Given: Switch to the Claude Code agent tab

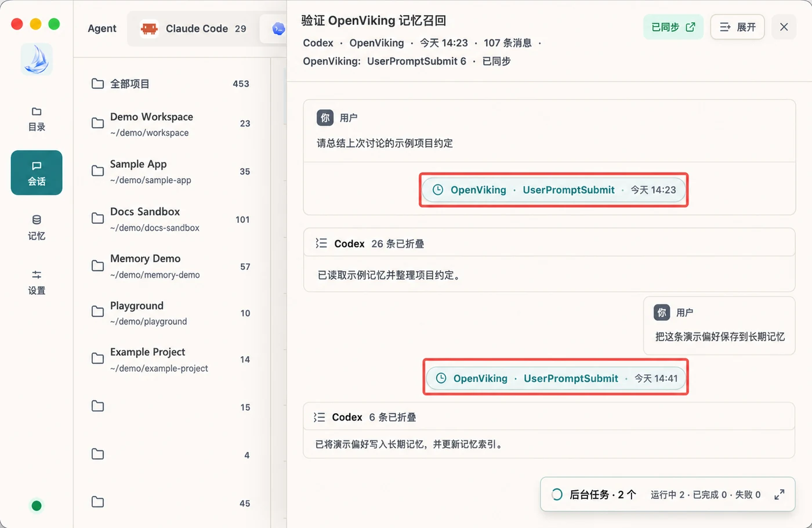Looking at the screenshot, I should [x=194, y=28].
